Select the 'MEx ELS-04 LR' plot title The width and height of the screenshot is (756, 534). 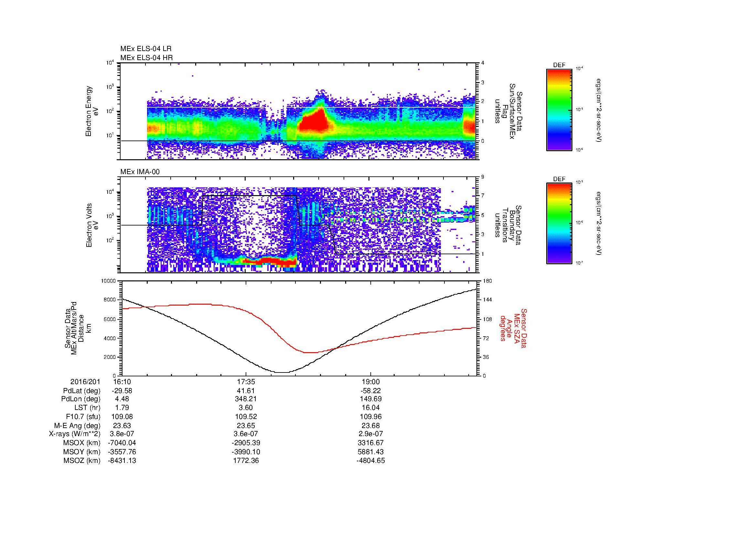click(x=146, y=49)
